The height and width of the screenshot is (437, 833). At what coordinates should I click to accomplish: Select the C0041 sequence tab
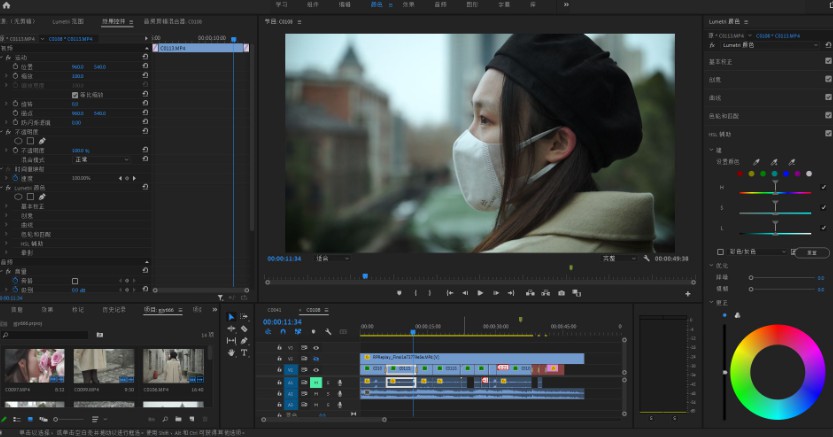click(275, 310)
